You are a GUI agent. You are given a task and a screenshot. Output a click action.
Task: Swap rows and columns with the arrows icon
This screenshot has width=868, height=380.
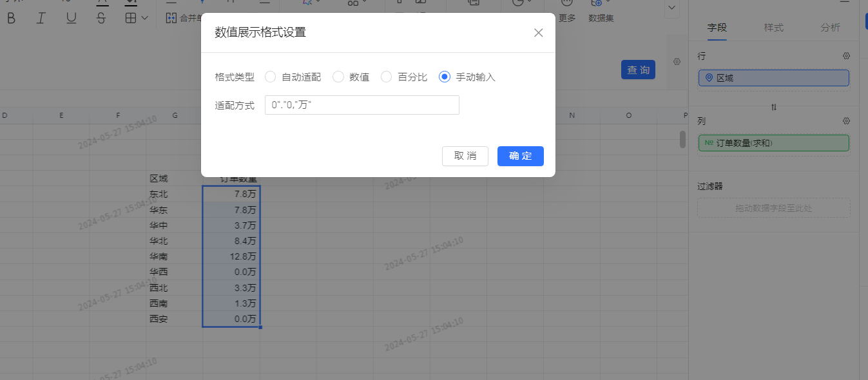pyautogui.click(x=773, y=107)
